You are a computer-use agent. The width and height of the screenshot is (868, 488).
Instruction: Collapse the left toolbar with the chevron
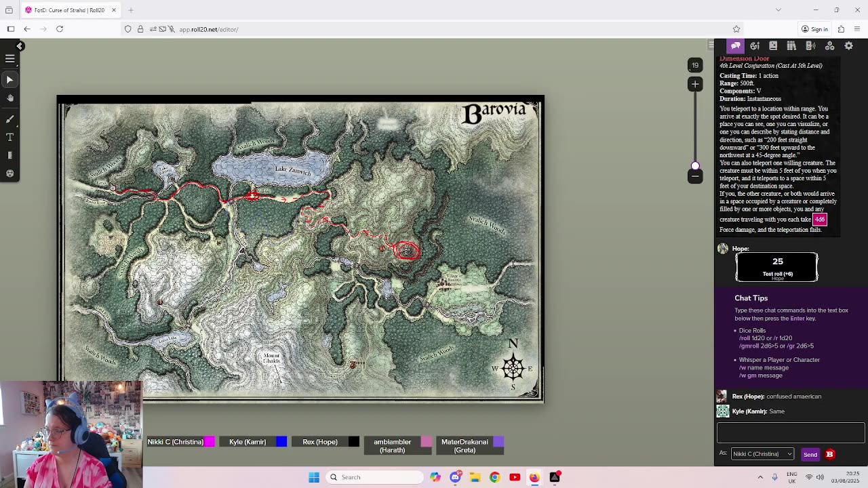(20, 46)
